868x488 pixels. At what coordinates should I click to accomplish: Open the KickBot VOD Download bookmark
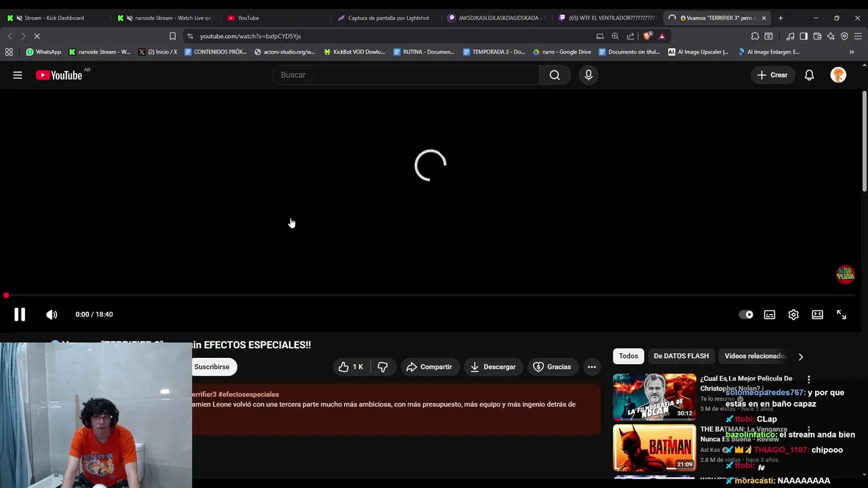coord(354,52)
